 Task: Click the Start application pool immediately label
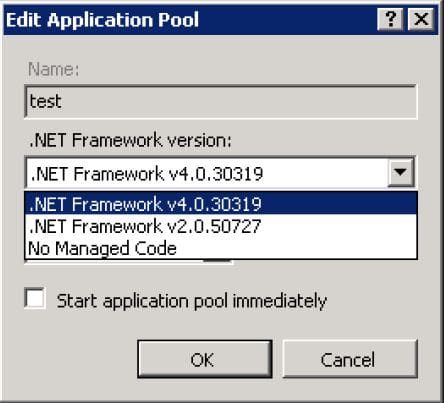pos(191,301)
